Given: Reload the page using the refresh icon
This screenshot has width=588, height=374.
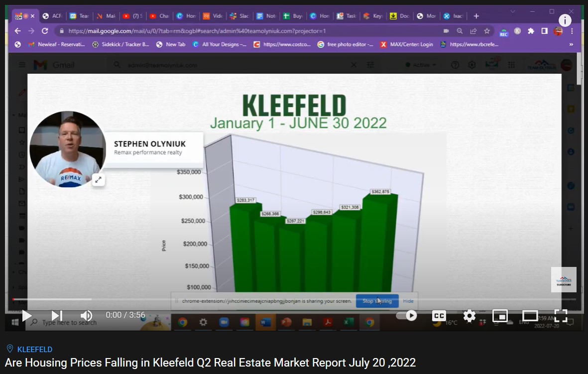Looking at the screenshot, I should pyautogui.click(x=45, y=31).
